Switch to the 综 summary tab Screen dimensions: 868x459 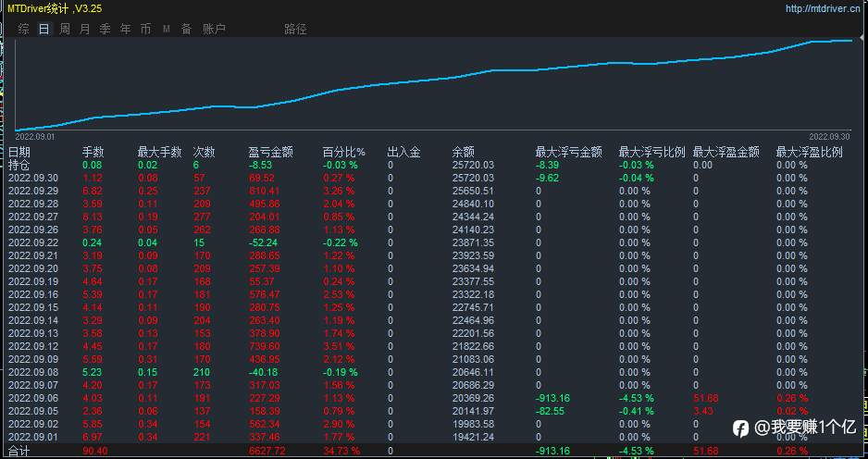coord(23,30)
